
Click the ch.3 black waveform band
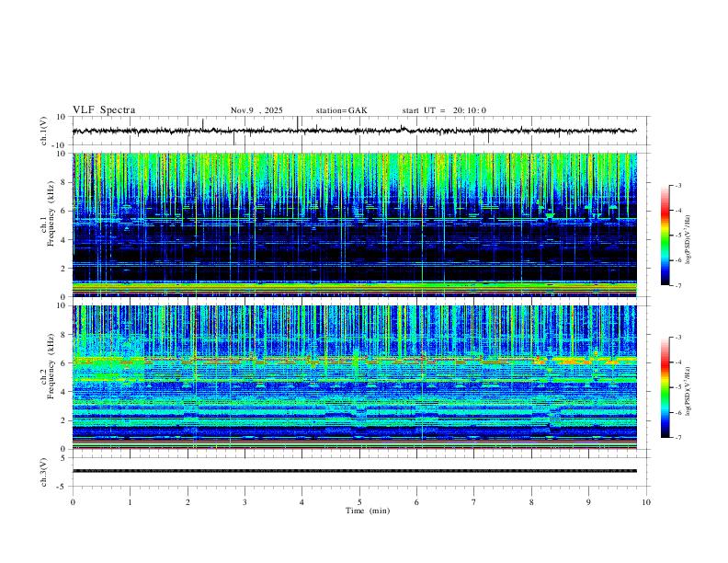[354, 471]
